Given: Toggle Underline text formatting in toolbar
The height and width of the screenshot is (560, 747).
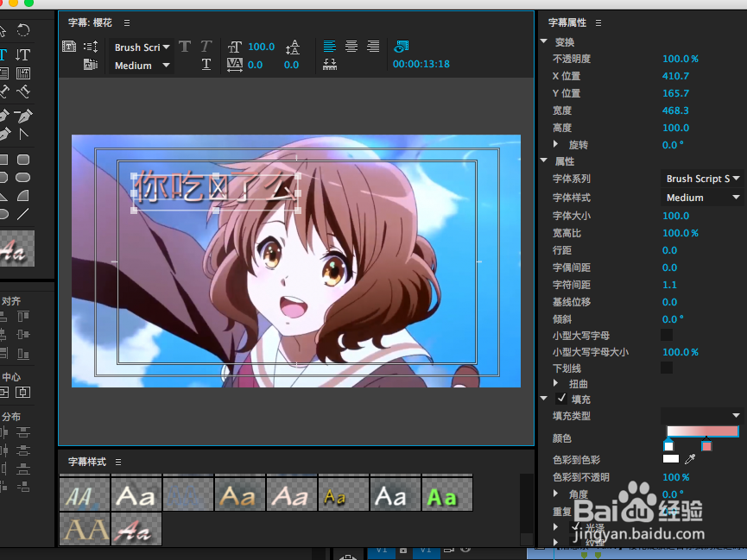Looking at the screenshot, I should [206, 65].
